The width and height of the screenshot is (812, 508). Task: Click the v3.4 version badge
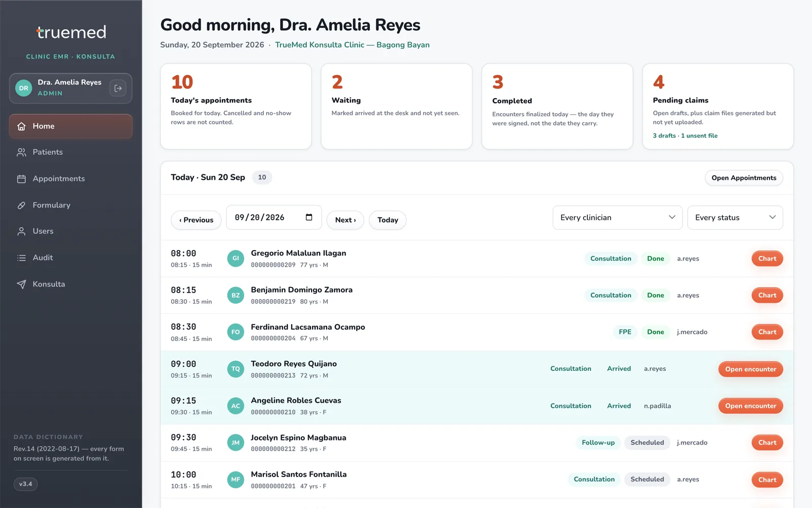pos(25,484)
